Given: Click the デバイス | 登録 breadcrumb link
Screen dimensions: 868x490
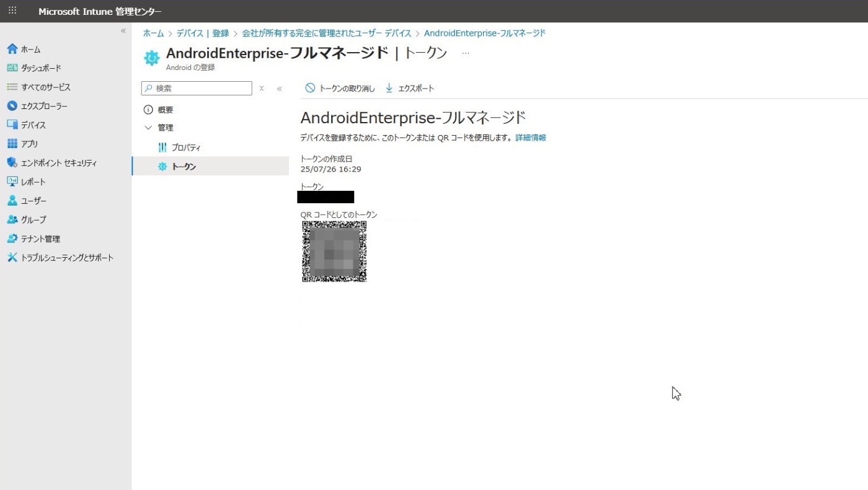Looking at the screenshot, I should 203,33.
